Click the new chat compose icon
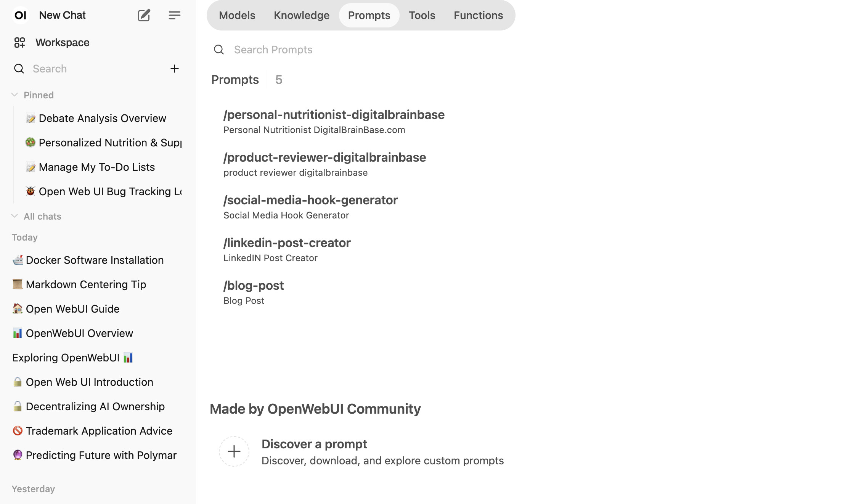This screenshot has width=861, height=504. (144, 15)
